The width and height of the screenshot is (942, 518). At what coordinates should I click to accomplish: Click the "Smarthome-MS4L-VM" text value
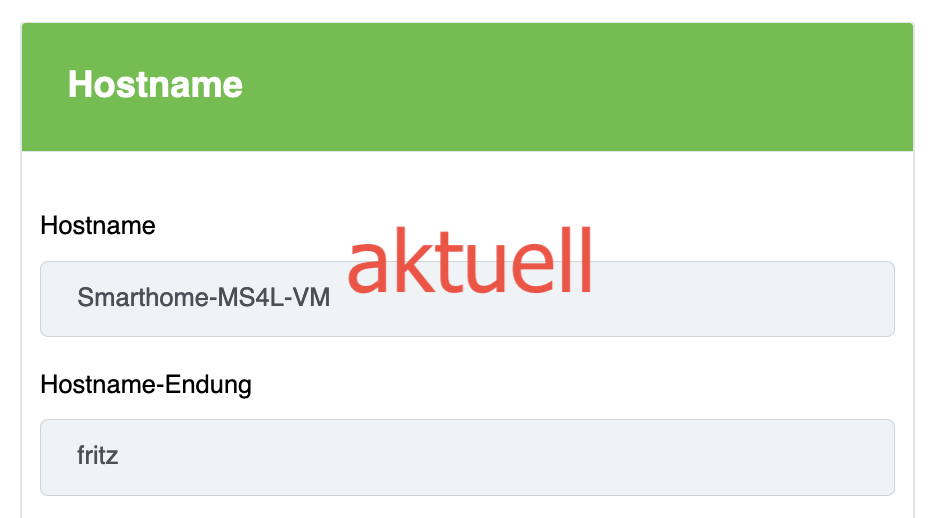tap(203, 298)
